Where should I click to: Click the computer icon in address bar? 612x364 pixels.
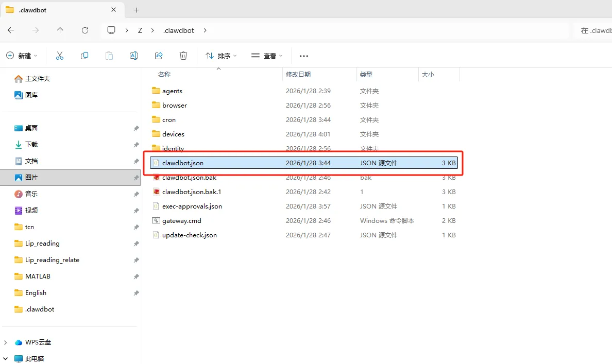111,30
